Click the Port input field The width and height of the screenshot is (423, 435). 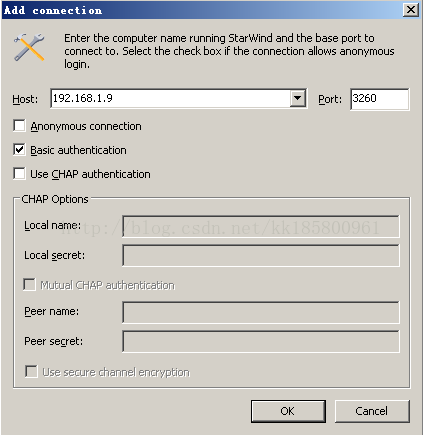[x=380, y=99]
